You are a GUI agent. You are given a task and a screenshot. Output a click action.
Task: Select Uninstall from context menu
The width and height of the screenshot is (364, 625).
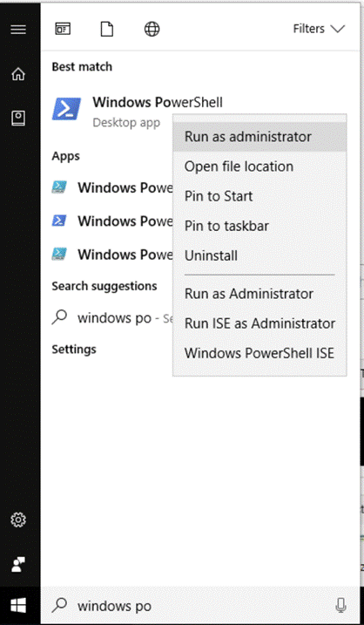260,255
